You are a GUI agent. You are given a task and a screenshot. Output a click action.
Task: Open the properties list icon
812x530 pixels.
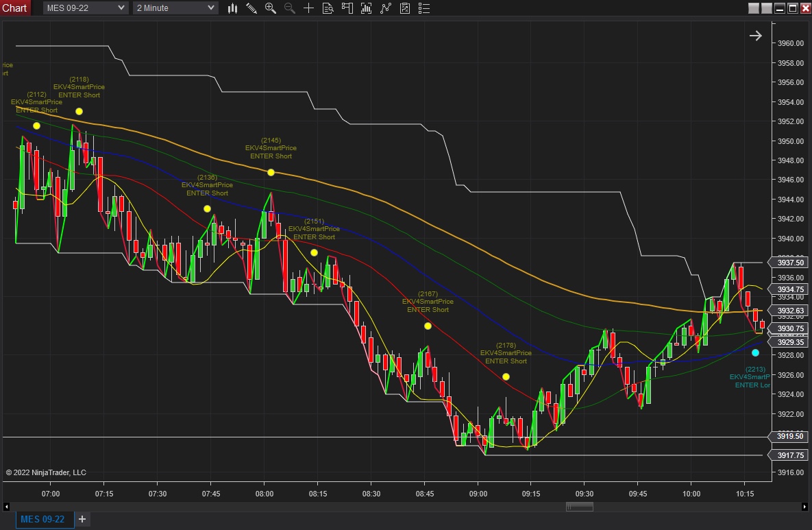coord(424,8)
